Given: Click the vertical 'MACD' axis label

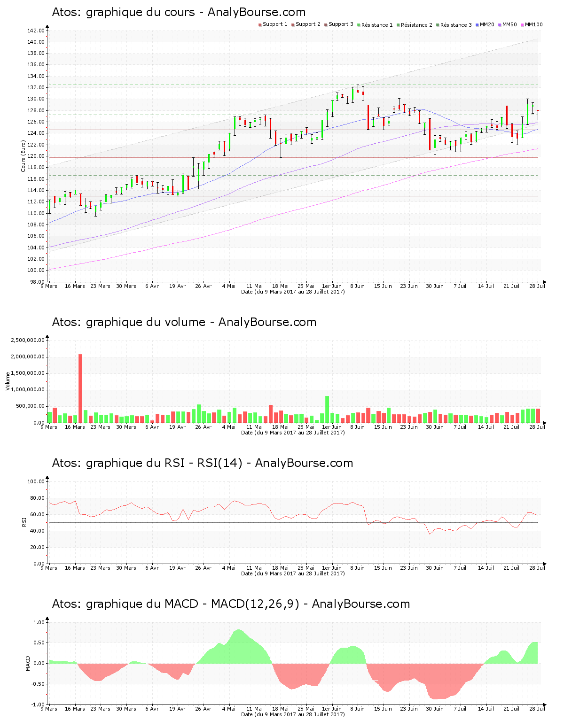Looking at the screenshot, I should pyautogui.click(x=28, y=663).
